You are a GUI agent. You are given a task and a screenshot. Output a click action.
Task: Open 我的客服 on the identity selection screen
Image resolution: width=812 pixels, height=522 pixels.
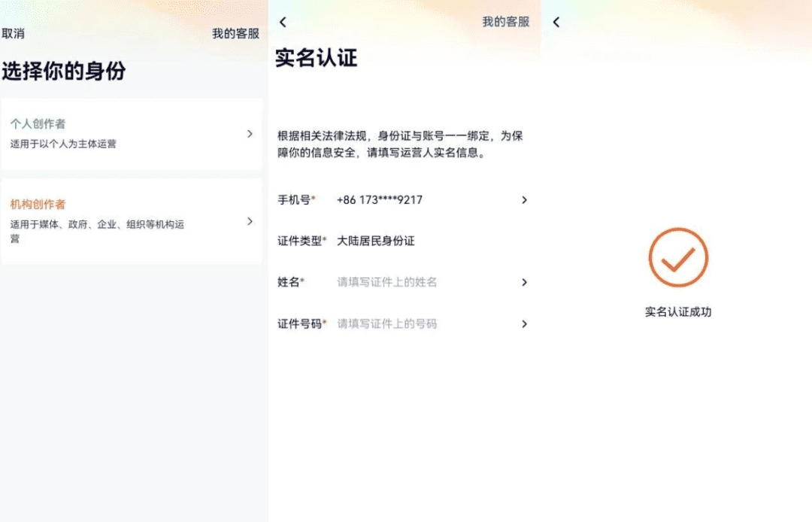[235, 34]
